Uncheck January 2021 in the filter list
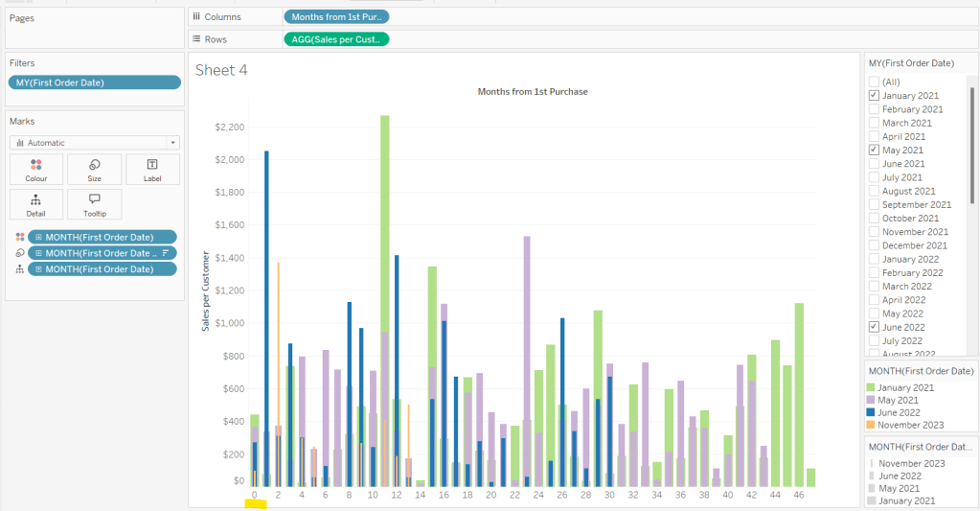 coord(874,96)
